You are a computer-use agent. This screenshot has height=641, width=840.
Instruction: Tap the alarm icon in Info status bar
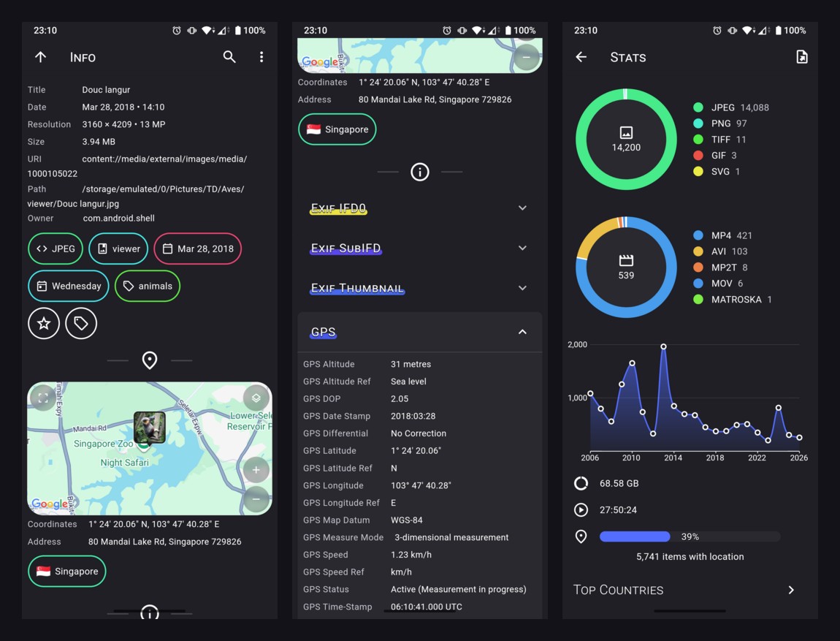(177, 31)
